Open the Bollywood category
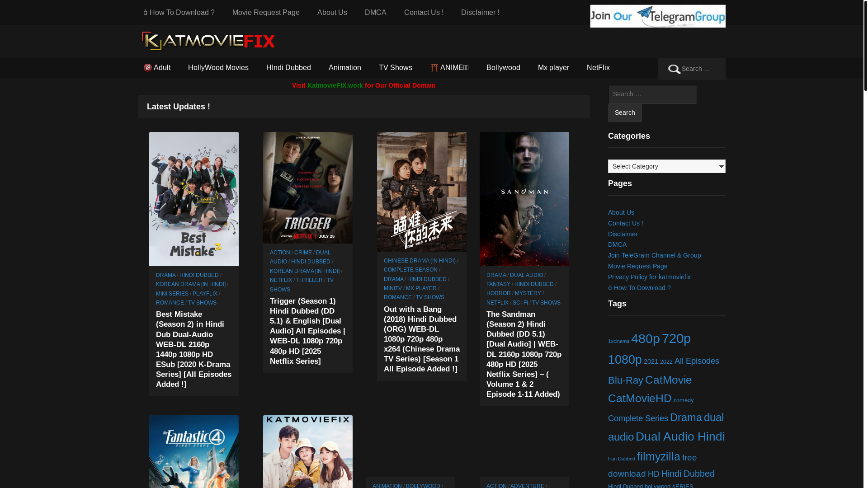 click(x=503, y=68)
